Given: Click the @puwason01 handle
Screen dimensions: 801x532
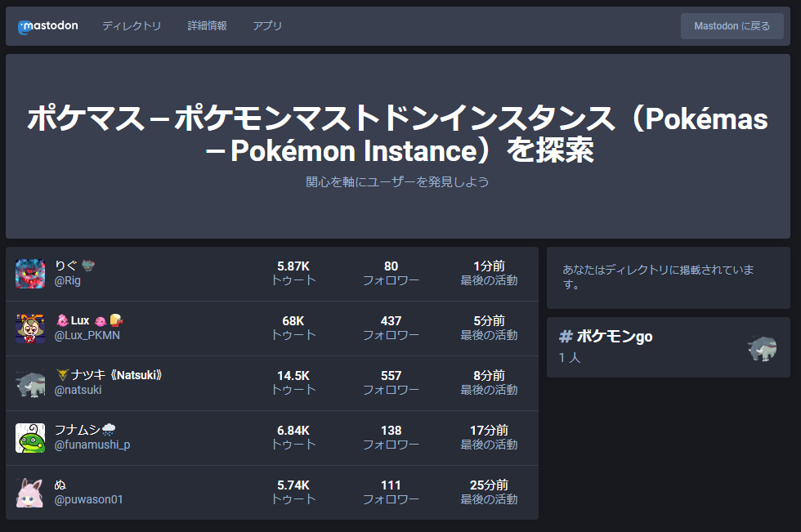Looking at the screenshot, I should click(89, 499).
